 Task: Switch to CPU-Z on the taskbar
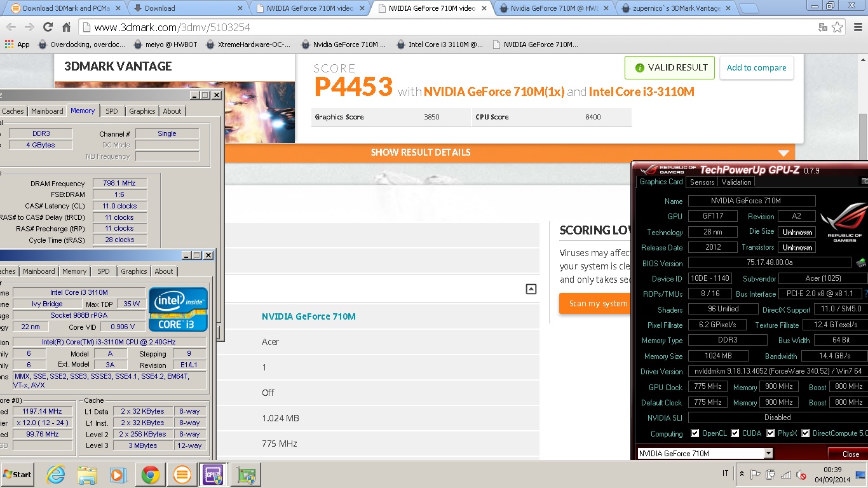(x=212, y=475)
